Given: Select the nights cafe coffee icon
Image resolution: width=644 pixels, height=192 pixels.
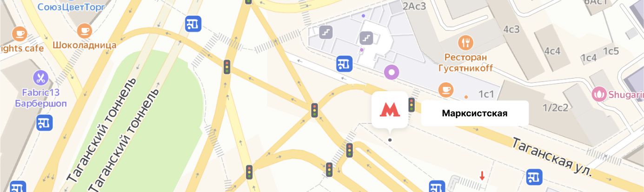Looking at the screenshot, I should tap(20, 33).
